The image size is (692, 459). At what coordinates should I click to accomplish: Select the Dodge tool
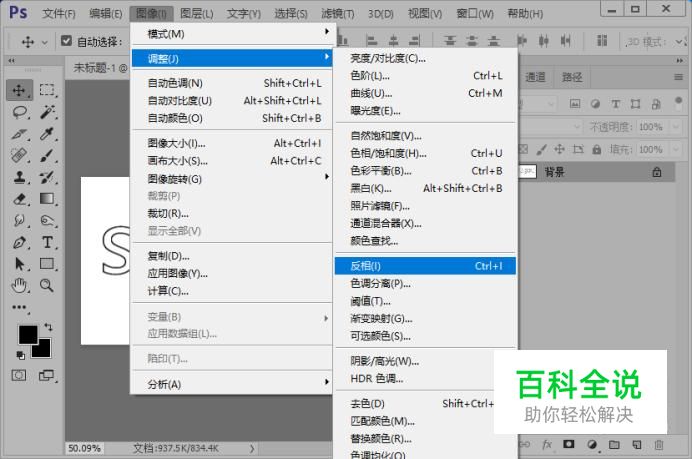pos(19,220)
